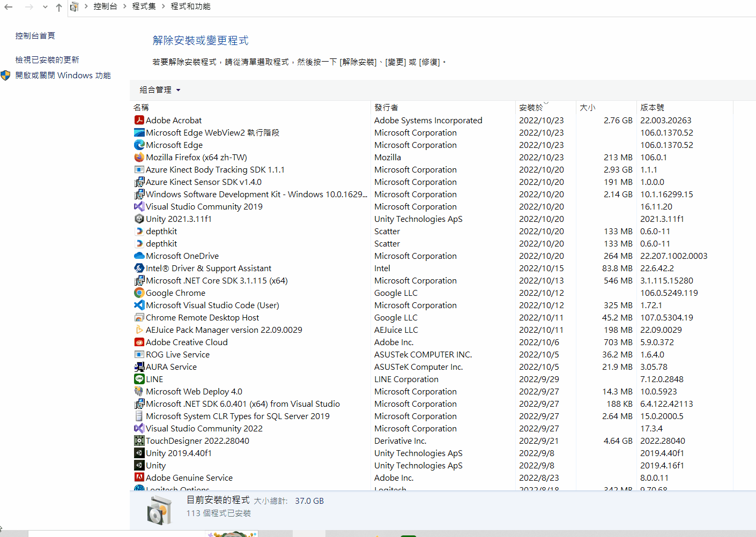This screenshot has width=756, height=537.
Task: Click the LINE application icon
Action: click(139, 379)
